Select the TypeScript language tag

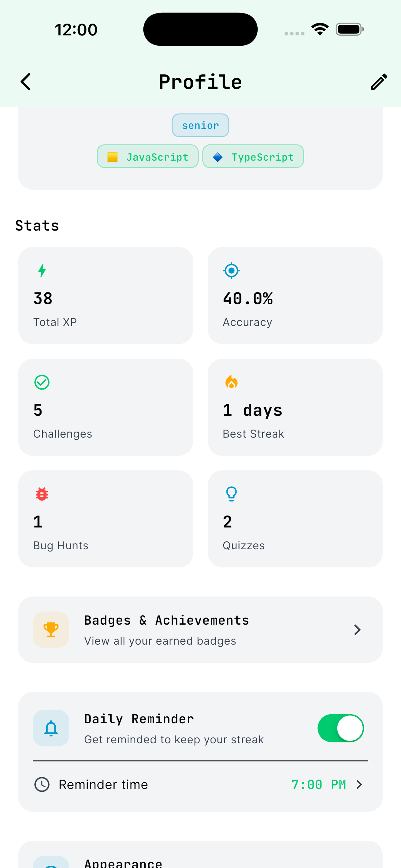pyautogui.click(x=253, y=156)
